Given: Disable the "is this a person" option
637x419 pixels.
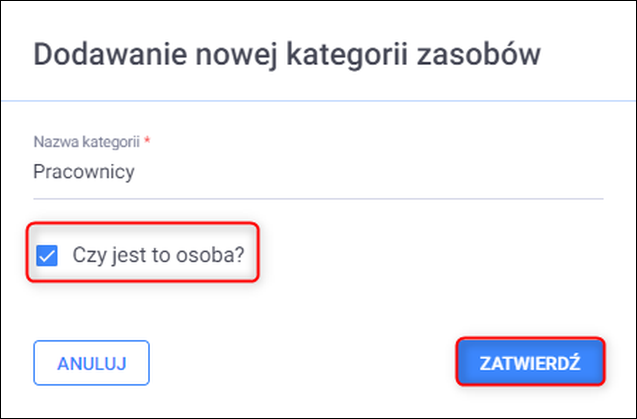Looking at the screenshot, I should (x=47, y=254).
